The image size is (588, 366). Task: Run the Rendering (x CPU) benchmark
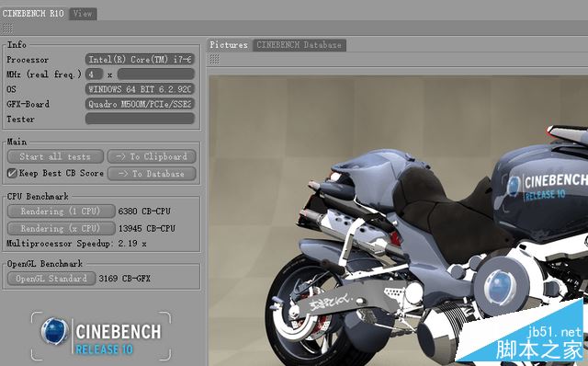tap(62, 228)
